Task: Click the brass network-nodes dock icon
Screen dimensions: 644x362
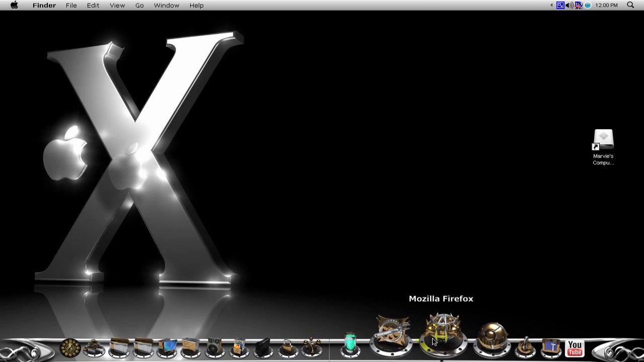Action: click(x=311, y=348)
